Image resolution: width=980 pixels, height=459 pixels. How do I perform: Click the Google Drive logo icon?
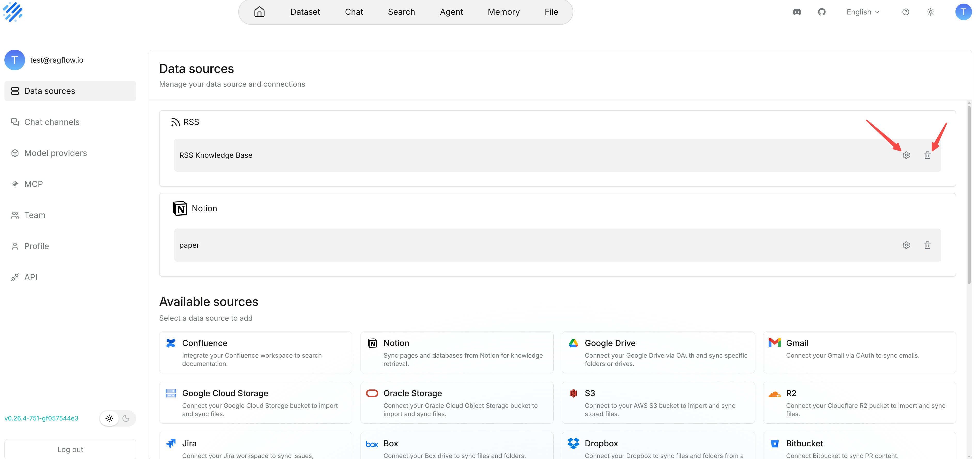pyautogui.click(x=573, y=343)
